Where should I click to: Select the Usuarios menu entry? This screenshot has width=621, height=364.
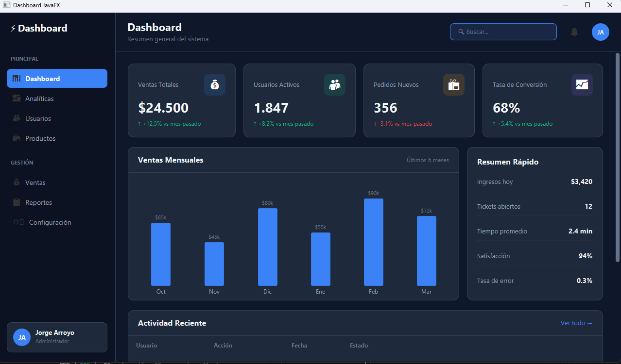pos(38,118)
